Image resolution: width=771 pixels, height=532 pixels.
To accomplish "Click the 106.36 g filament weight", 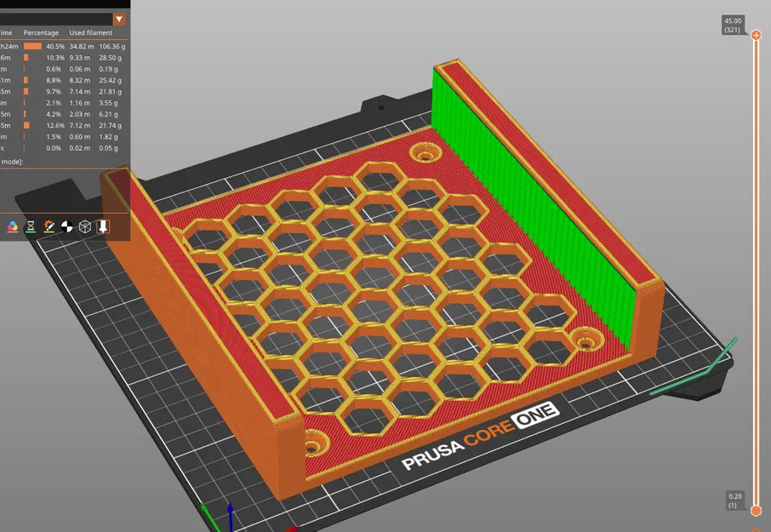I will (112, 46).
